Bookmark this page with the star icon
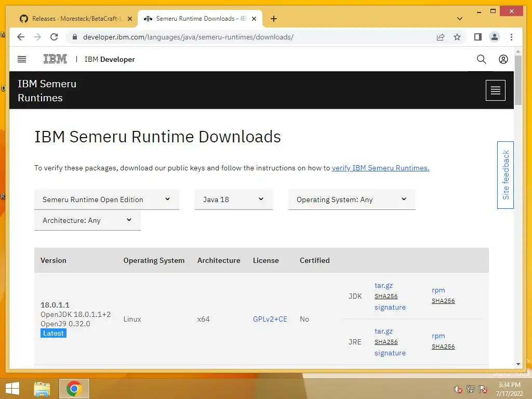This screenshot has width=532, height=399. pos(457,37)
